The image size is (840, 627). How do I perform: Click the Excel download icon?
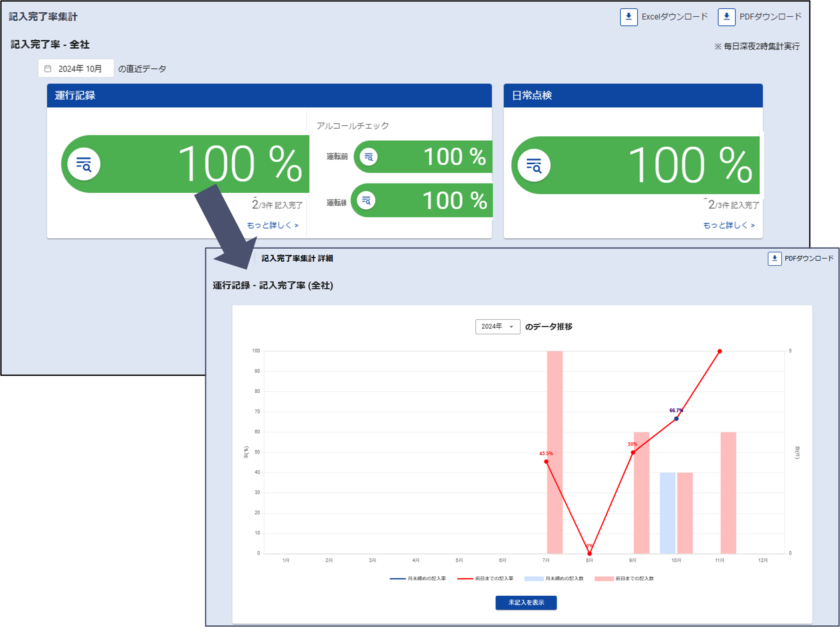[x=628, y=17]
